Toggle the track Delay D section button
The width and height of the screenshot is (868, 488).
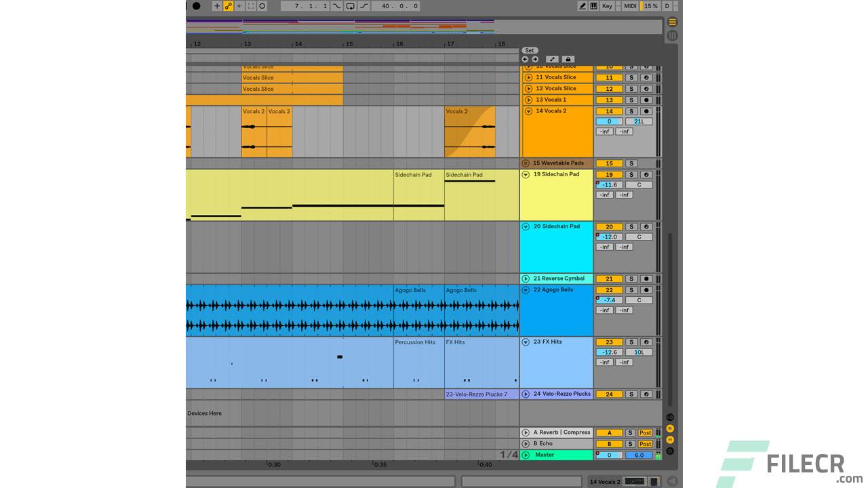coord(670,451)
